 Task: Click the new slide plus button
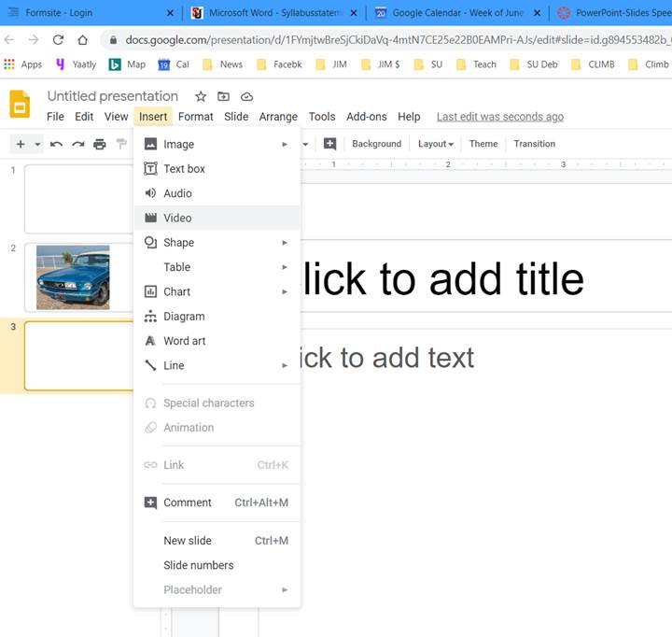coord(21,144)
